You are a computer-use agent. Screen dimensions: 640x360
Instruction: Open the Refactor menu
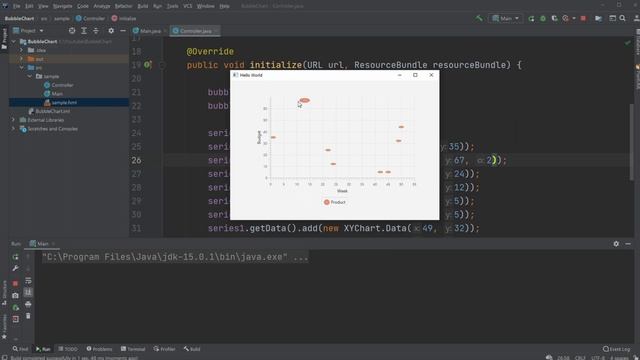click(123, 6)
